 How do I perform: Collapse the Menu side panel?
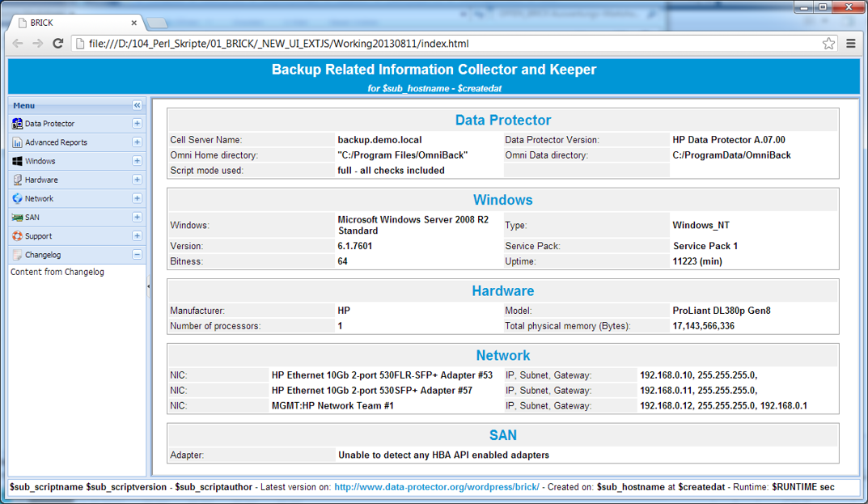[x=137, y=105]
